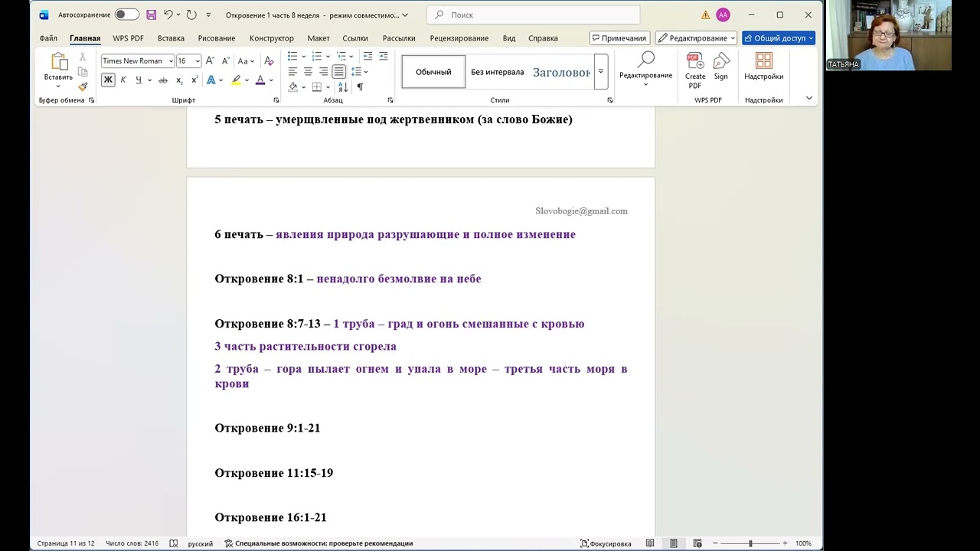
Task: Pick the yellow text highlight color
Action: click(x=236, y=80)
